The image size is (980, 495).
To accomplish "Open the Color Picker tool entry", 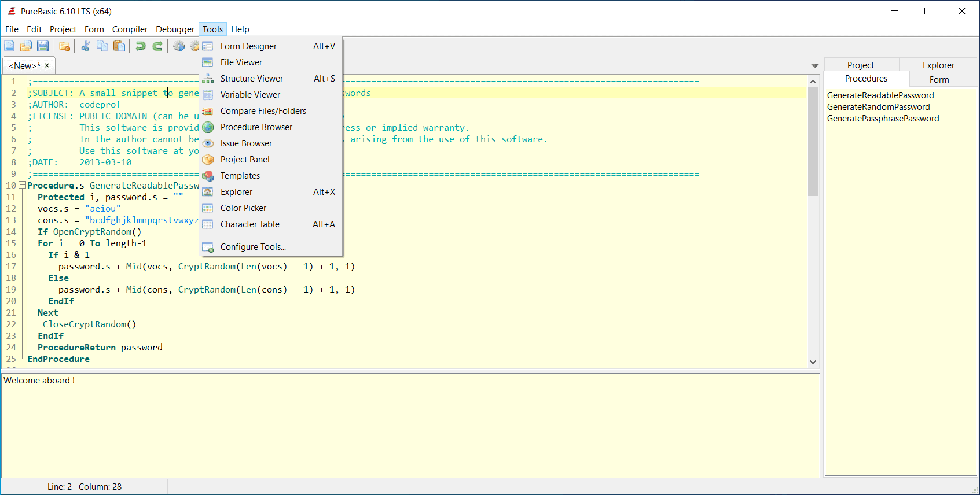I will click(271, 208).
